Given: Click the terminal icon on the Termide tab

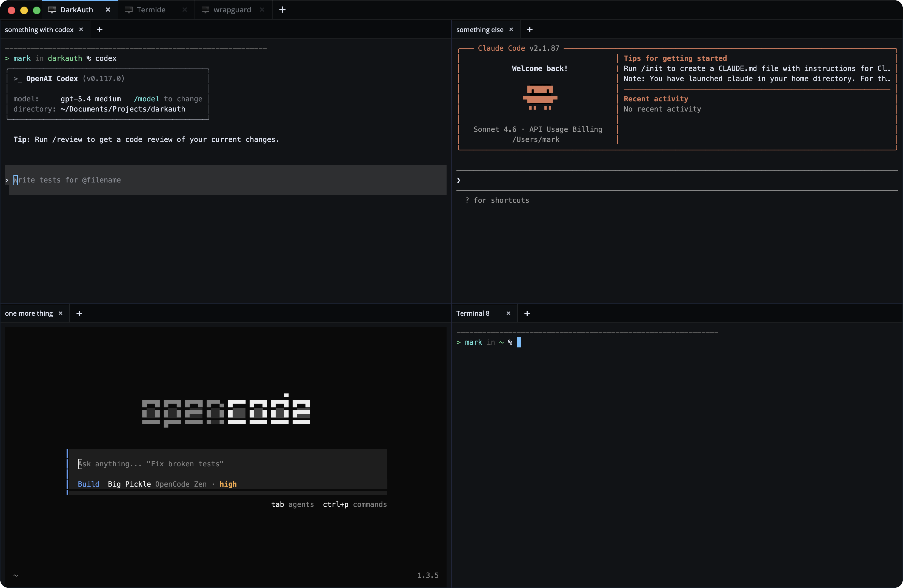Looking at the screenshot, I should [x=129, y=10].
